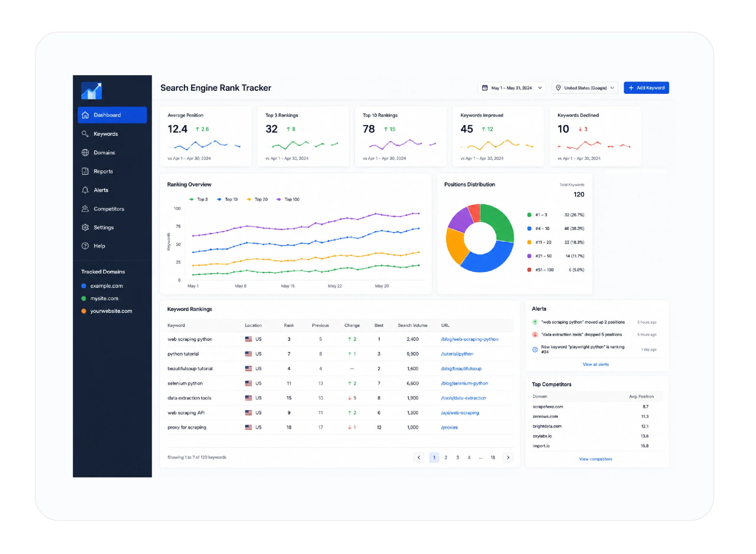Click the Avg. Position column header
Viewport: 756px width, 554px height.
(x=641, y=397)
